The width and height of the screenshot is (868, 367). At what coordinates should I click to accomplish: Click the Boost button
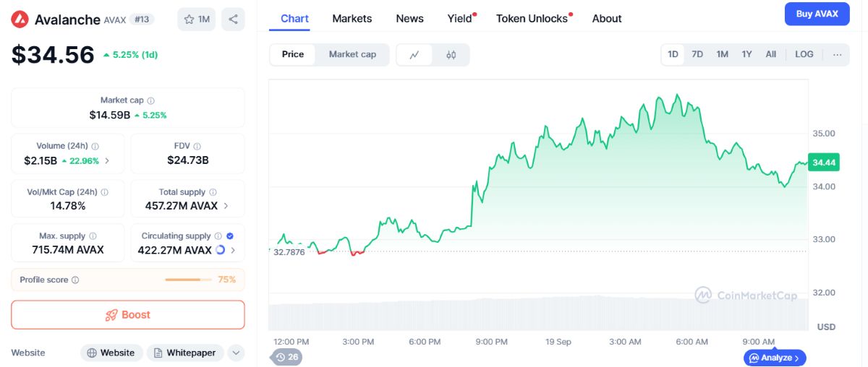point(128,315)
